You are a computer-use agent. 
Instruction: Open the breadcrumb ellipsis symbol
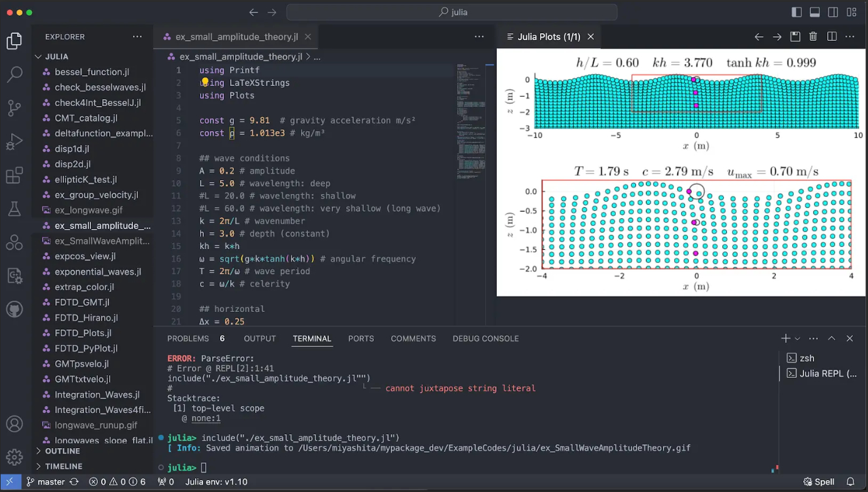pos(317,56)
